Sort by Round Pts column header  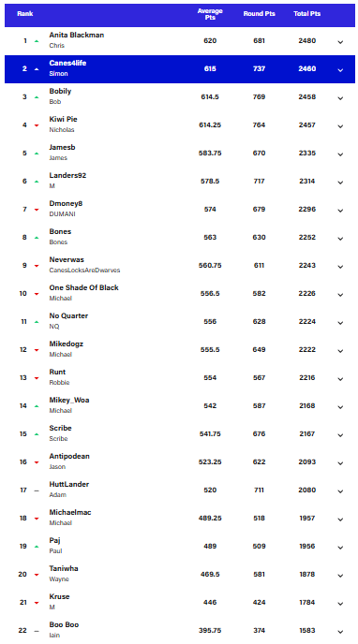click(259, 14)
